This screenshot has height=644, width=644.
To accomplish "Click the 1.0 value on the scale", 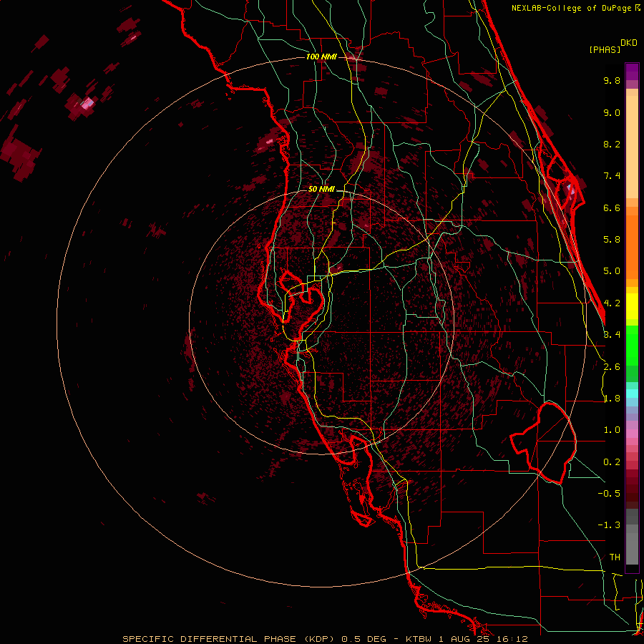I will coord(612,430).
